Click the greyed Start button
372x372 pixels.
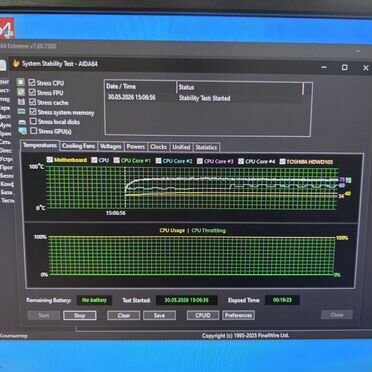click(x=44, y=315)
